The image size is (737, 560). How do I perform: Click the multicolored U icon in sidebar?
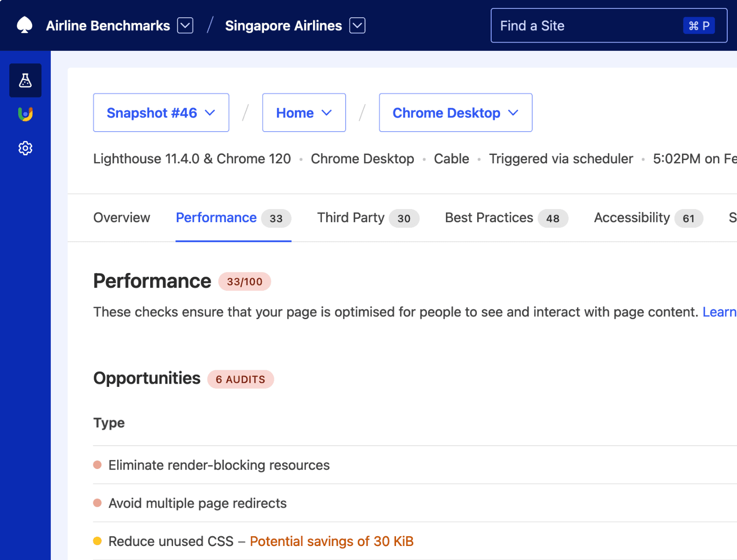pyautogui.click(x=25, y=114)
